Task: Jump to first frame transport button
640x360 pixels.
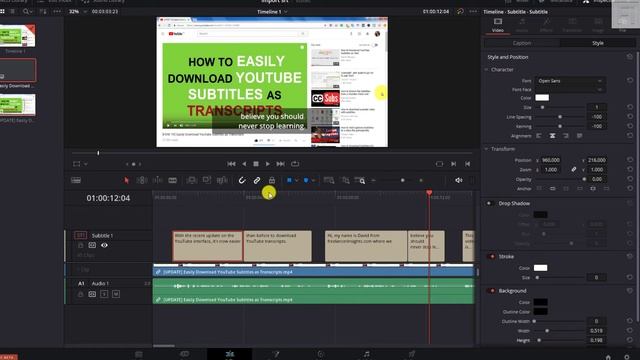Action: [231, 164]
